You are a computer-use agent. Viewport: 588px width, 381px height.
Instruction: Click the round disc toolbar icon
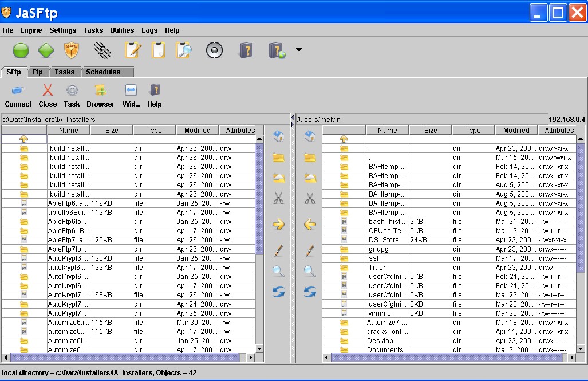click(x=214, y=50)
